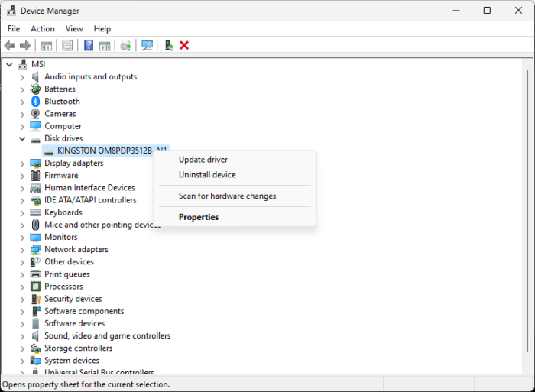The width and height of the screenshot is (535, 392).
Task: Click the Device Manager title bar icon
Action: [11, 11]
